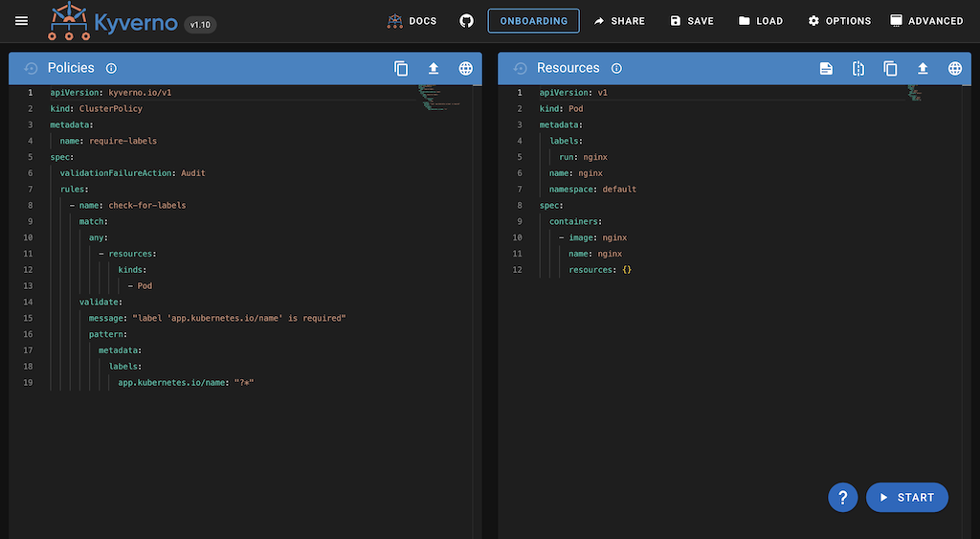Image resolution: width=980 pixels, height=539 pixels.
Task: Load Policies from URL globe icon
Action: pyautogui.click(x=465, y=68)
